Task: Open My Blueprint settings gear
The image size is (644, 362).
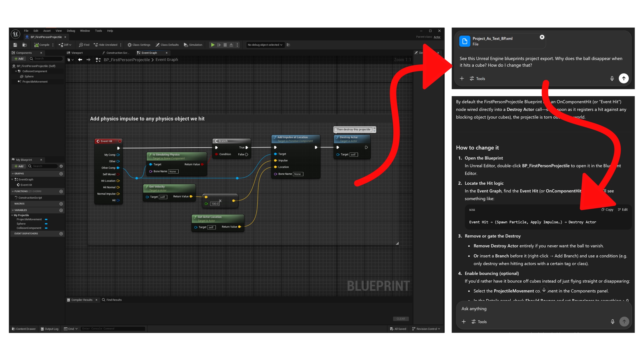Action: (x=61, y=166)
